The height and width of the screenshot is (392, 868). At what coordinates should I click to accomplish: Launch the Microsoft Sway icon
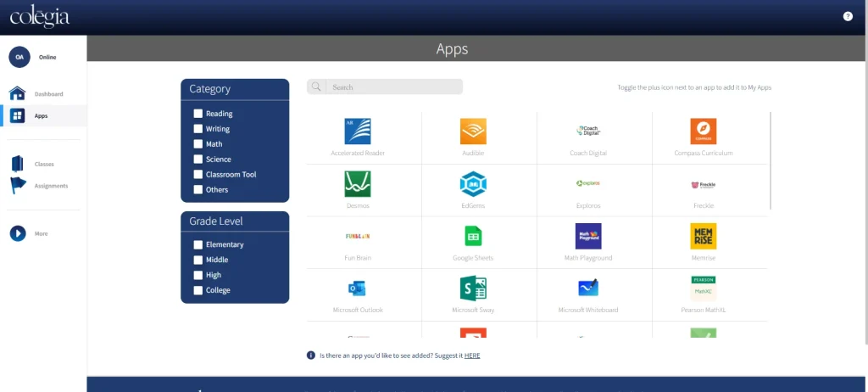473,288
